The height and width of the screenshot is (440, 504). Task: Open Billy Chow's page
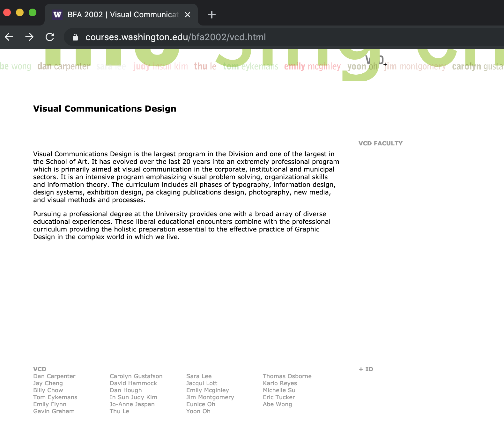coord(48,390)
